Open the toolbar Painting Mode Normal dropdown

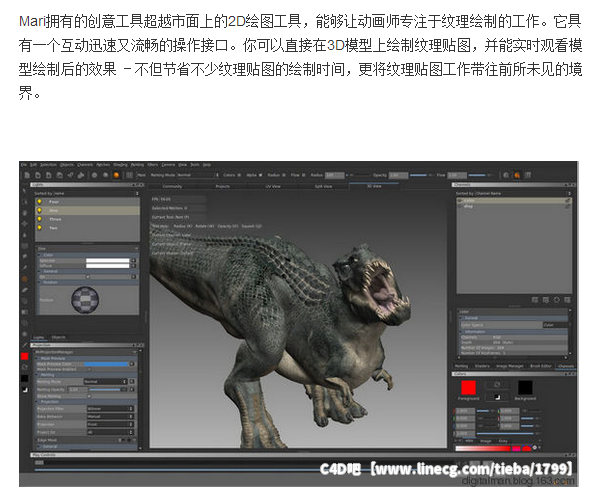pyautogui.click(x=198, y=175)
